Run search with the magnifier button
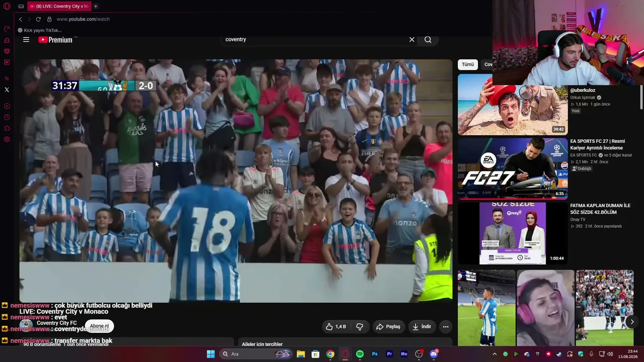The height and width of the screenshot is (362, 644). point(428,40)
